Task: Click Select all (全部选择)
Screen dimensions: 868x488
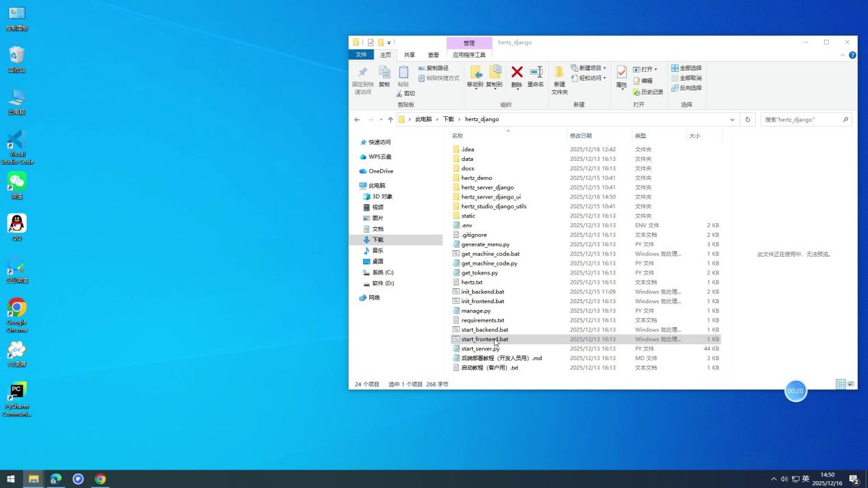Action: (x=689, y=68)
